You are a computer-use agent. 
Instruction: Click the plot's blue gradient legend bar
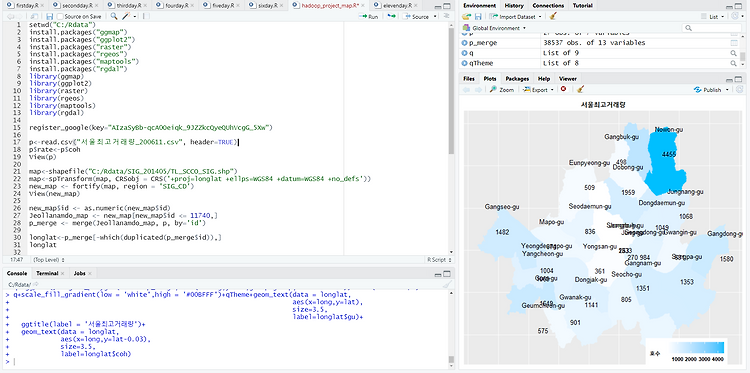697,347
